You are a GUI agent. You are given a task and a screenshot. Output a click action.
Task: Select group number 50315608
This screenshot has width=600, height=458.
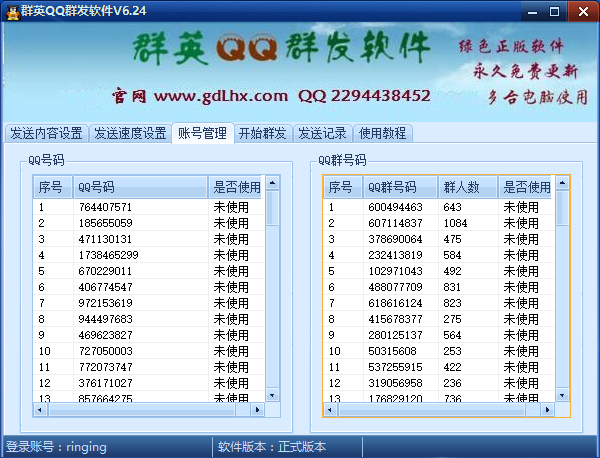click(393, 351)
